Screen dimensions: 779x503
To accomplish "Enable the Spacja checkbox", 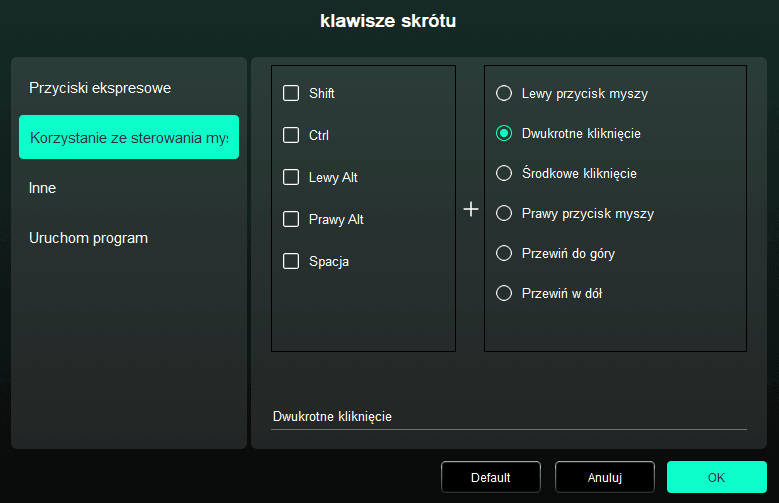I will 291,261.
